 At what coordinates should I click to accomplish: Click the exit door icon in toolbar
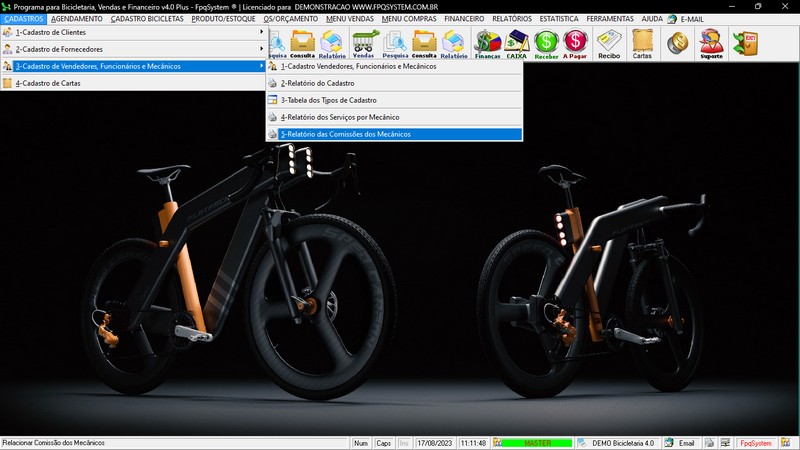(744, 43)
